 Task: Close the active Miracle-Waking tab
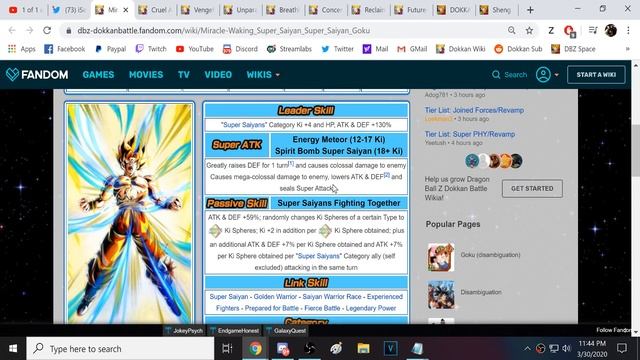[126, 10]
